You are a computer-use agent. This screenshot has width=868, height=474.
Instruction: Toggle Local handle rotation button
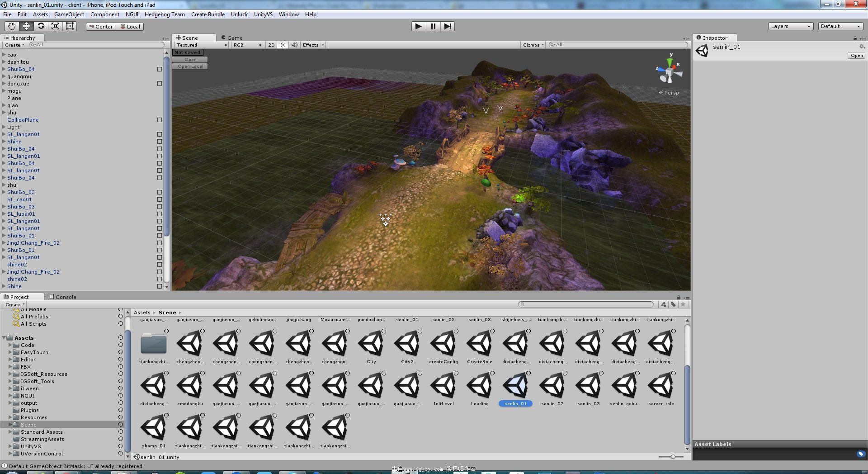click(130, 26)
